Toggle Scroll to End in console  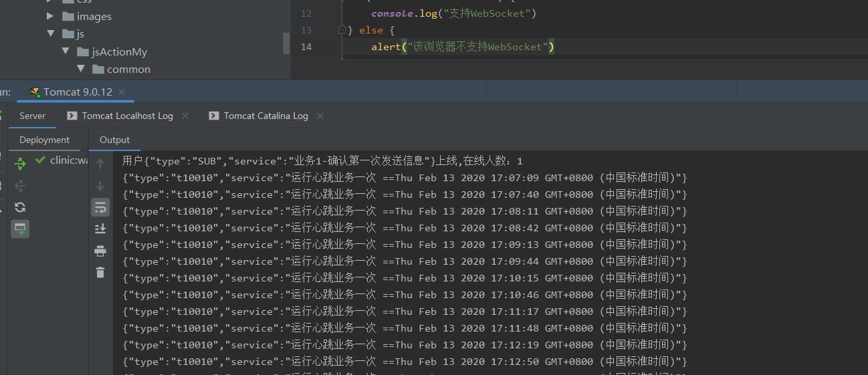coord(100,229)
